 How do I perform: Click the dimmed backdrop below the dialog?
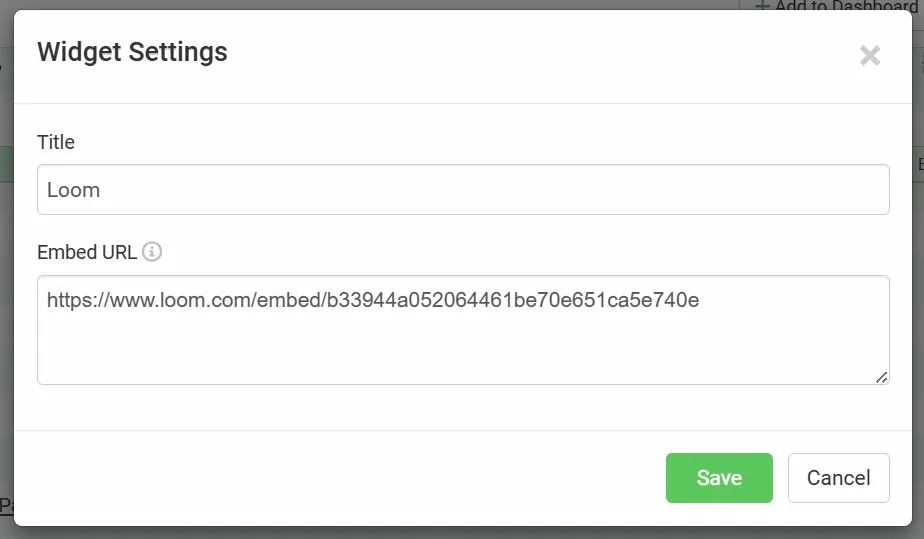click(462, 533)
